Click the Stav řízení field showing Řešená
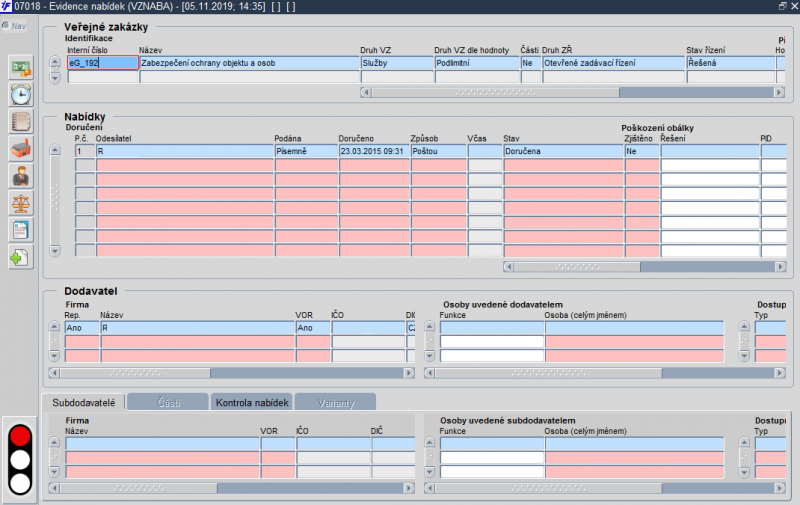 [729, 63]
